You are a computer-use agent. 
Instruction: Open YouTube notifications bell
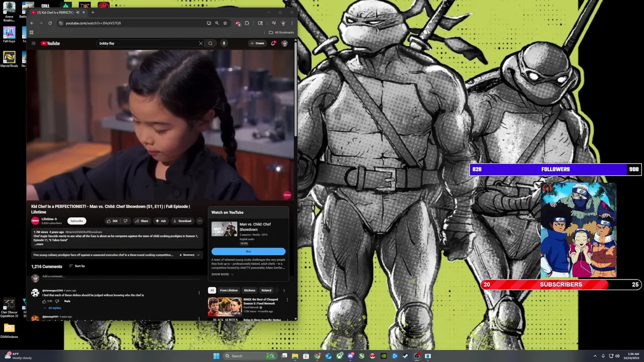273,43
